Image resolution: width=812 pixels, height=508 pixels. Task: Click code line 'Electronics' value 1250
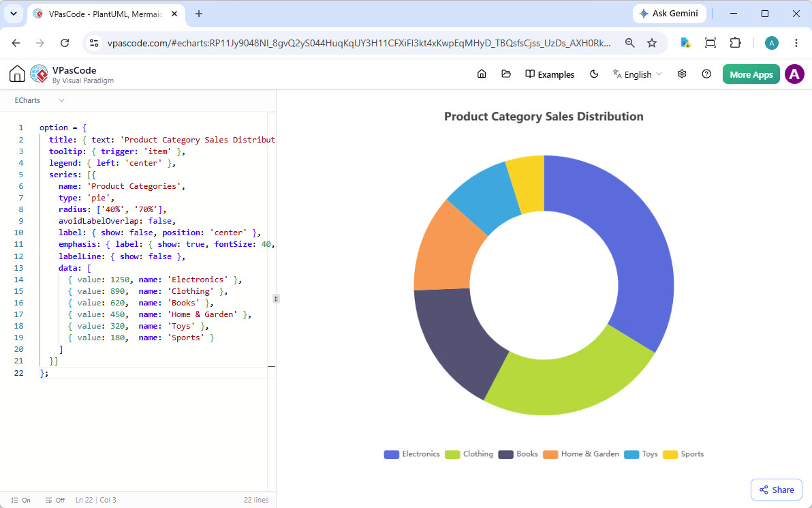tap(155, 280)
